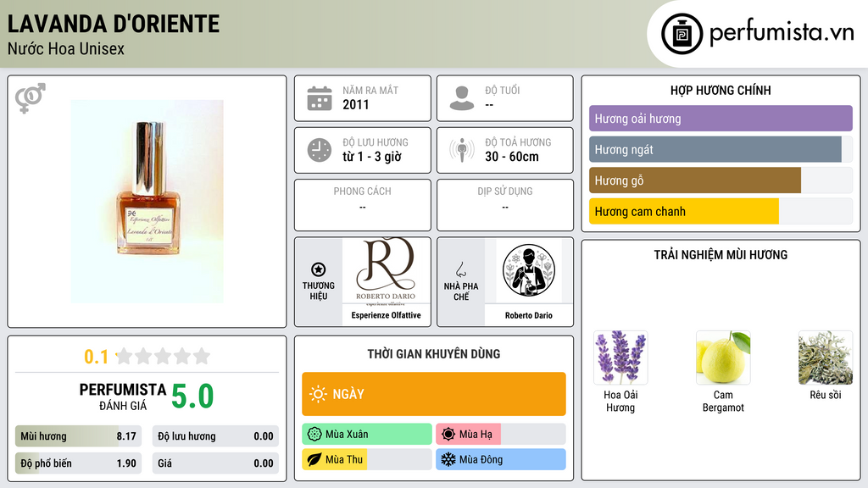
Task: Click the unisex gender symbol icon
Action: 30,98
